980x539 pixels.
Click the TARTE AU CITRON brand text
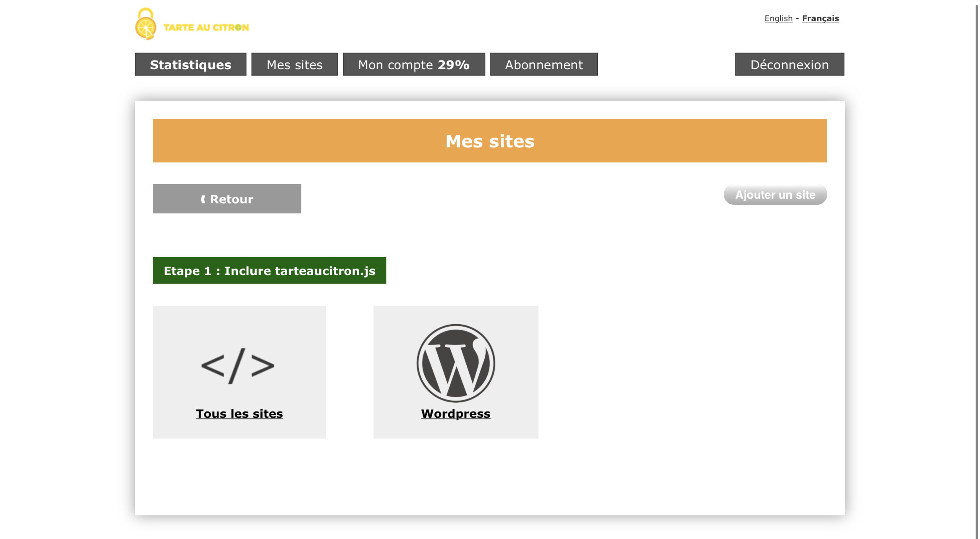tap(206, 27)
